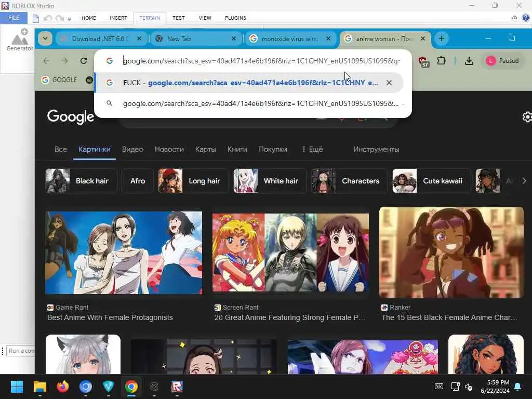
Task: Open the Screen Rant strong female image
Action: click(x=290, y=253)
